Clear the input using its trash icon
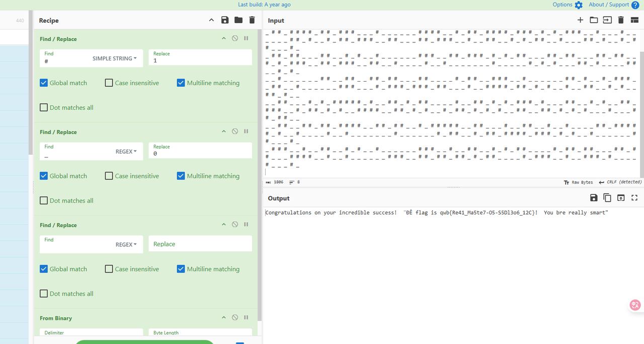The image size is (644, 344). [x=621, y=20]
